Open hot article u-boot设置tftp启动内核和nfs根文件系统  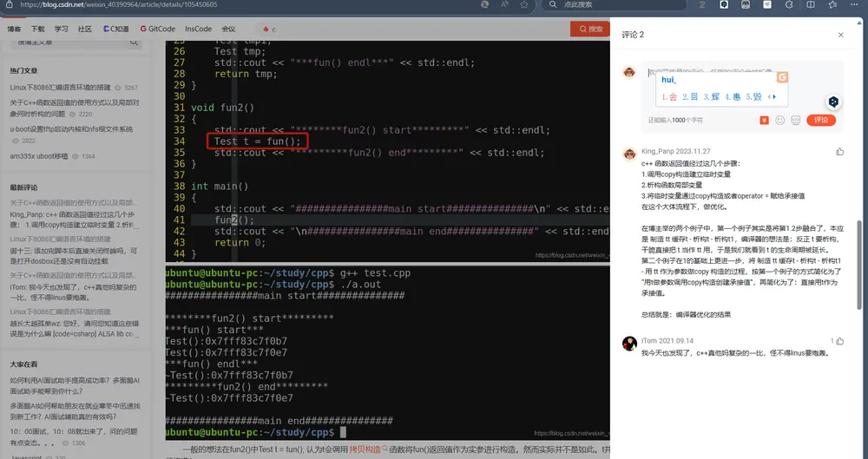pos(71,129)
